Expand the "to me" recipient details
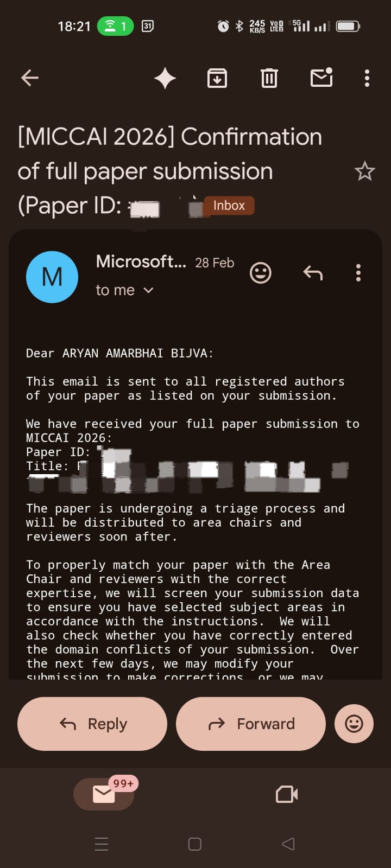The image size is (391, 868). [x=125, y=291]
